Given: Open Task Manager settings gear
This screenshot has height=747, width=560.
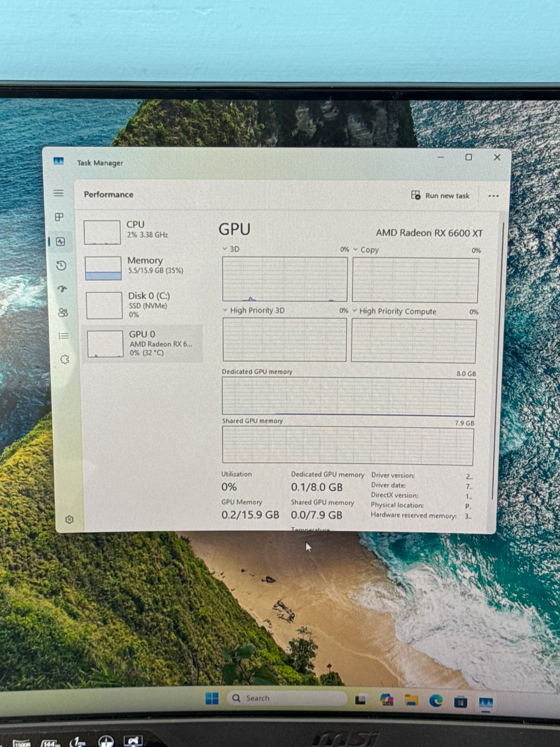Looking at the screenshot, I should point(69,519).
